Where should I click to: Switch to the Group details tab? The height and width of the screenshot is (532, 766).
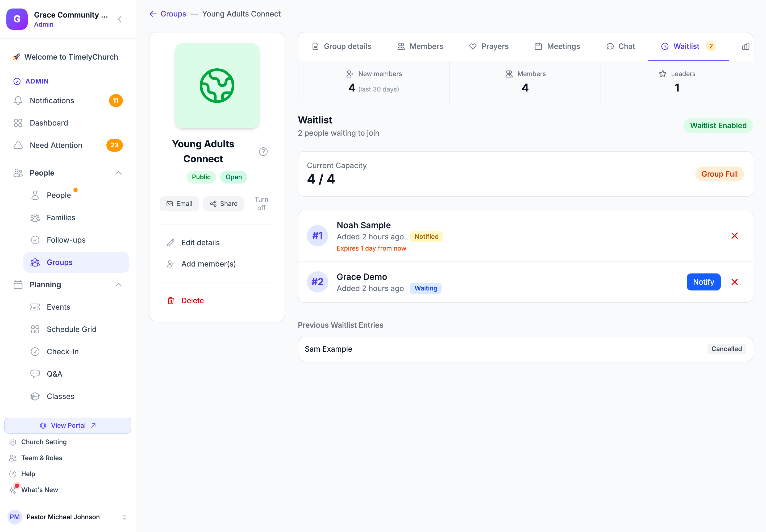[x=341, y=46]
